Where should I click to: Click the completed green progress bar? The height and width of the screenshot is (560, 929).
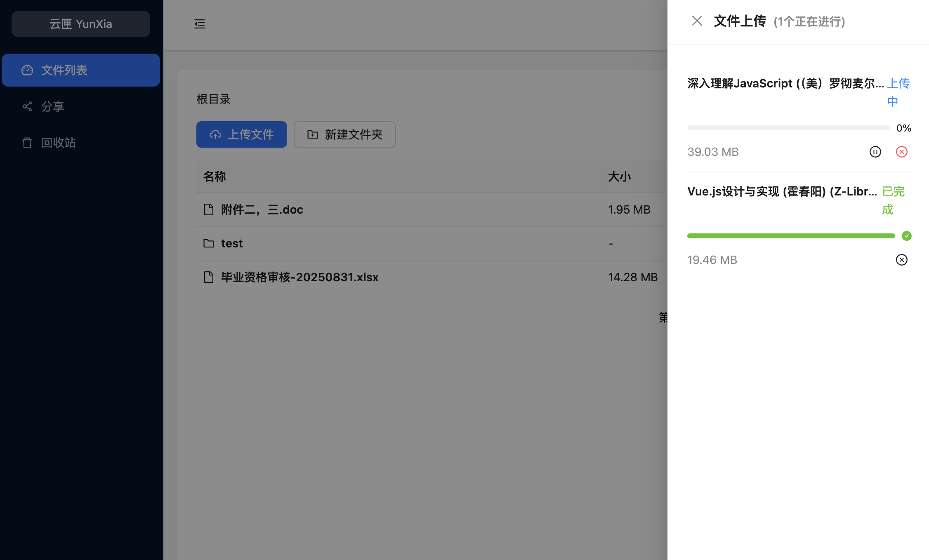[x=791, y=236]
